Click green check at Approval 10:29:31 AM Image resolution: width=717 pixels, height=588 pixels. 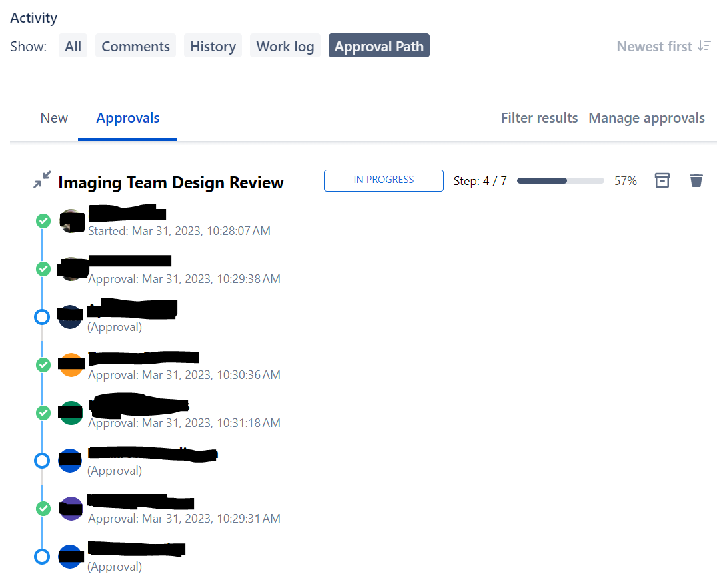[x=43, y=509]
